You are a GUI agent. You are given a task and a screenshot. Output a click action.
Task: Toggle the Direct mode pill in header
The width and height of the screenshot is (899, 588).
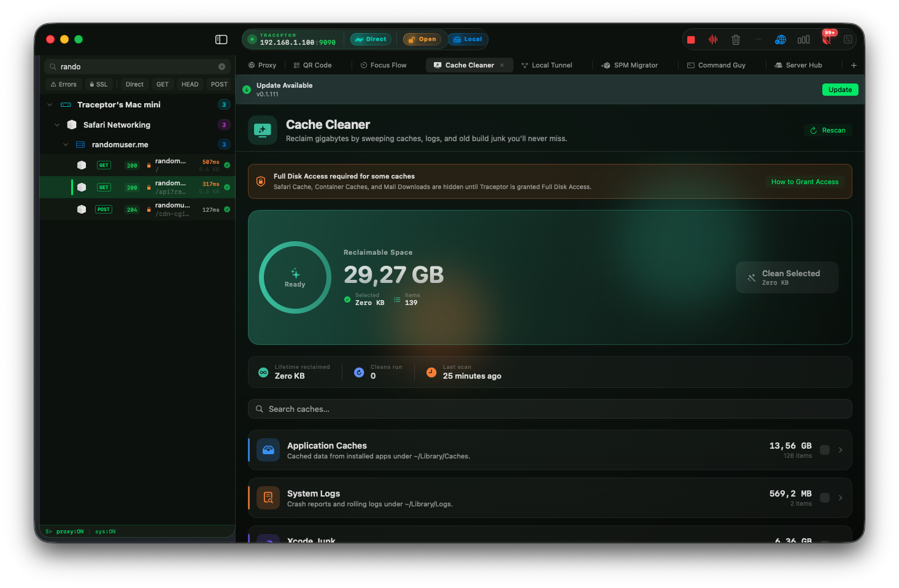tap(371, 39)
